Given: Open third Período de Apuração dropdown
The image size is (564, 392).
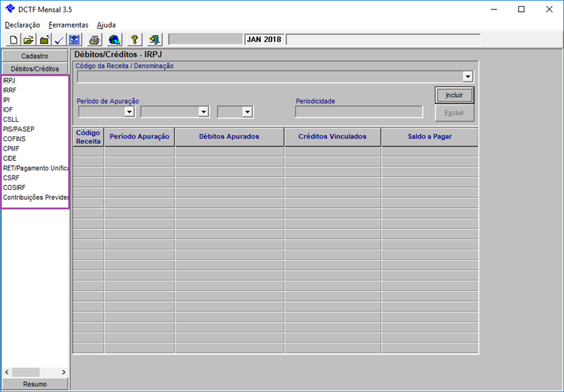Looking at the screenshot, I should [x=247, y=112].
